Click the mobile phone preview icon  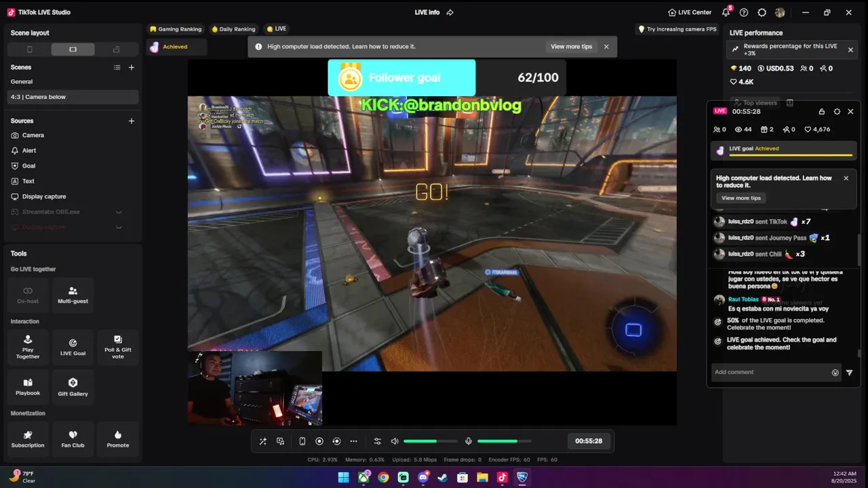click(302, 441)
